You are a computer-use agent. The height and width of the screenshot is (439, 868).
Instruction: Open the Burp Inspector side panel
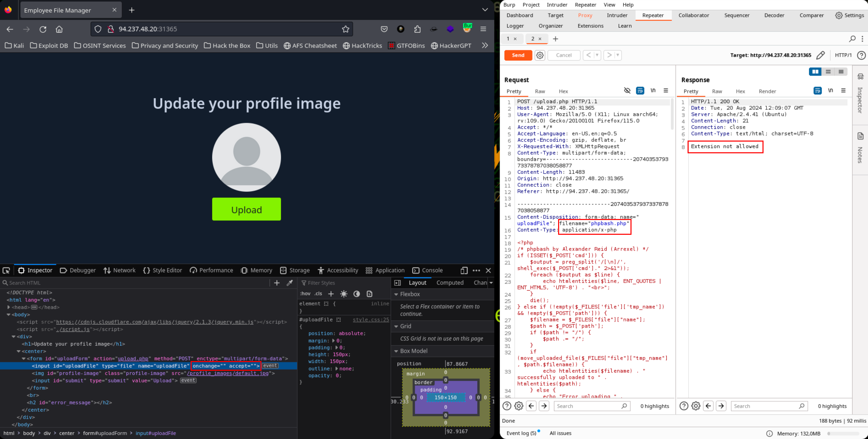[860, 93]
